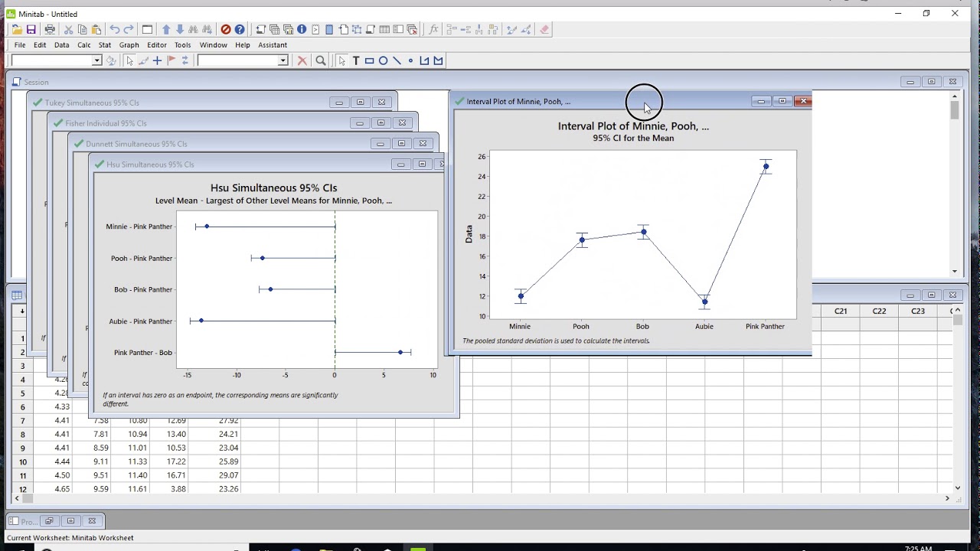The height and width of the screenshot is (551, 980).
Task: Close all graphs with the toolbar icon
Action: click(x=412, y=30)
